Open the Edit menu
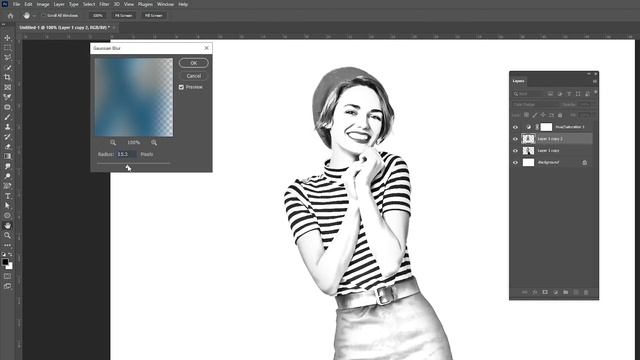Image resolution: width=640 pixels, height=360 pixels. (28, 4)
